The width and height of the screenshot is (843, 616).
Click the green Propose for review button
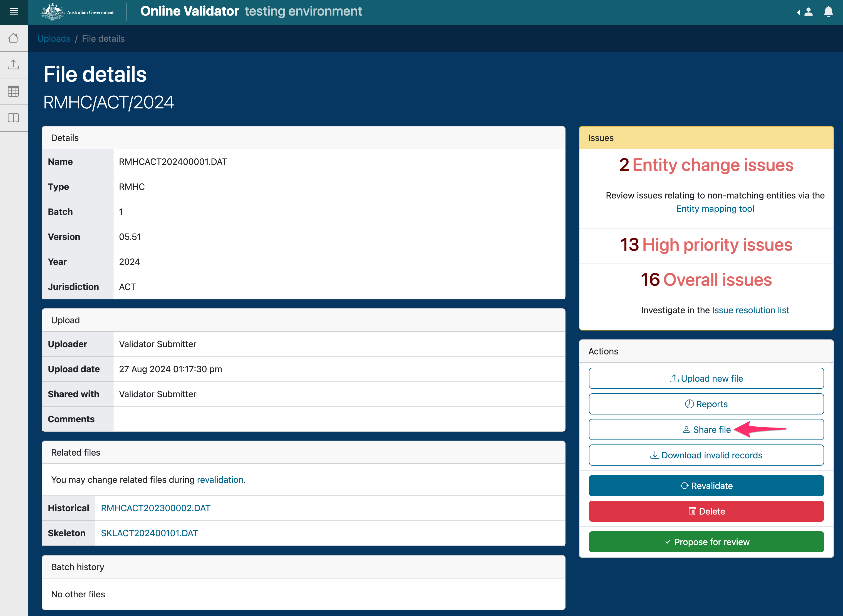[706, 542]
